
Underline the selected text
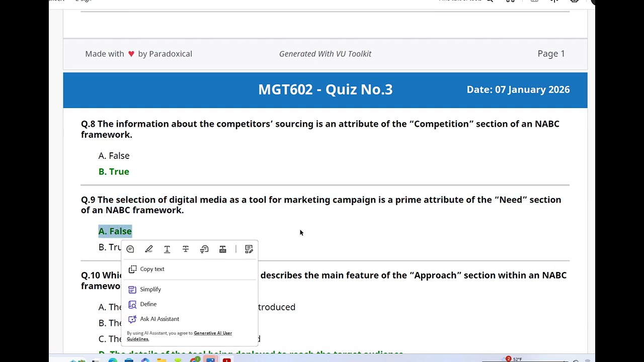pos(167,249)
